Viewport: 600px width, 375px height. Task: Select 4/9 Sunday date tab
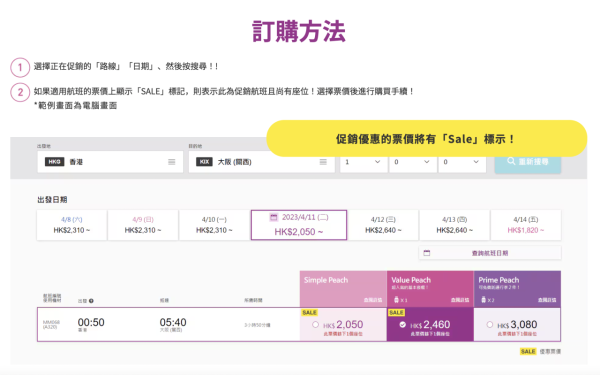143,225
